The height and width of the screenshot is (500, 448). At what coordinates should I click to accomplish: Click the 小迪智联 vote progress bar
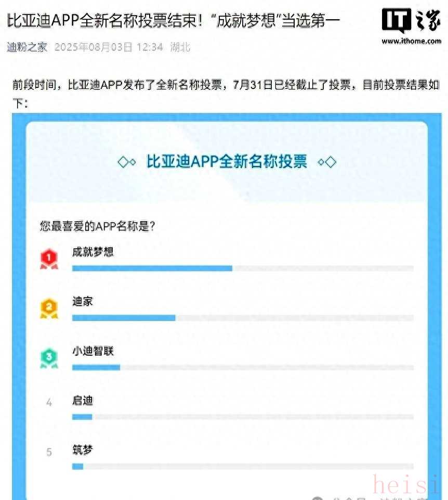pos(243,367)
